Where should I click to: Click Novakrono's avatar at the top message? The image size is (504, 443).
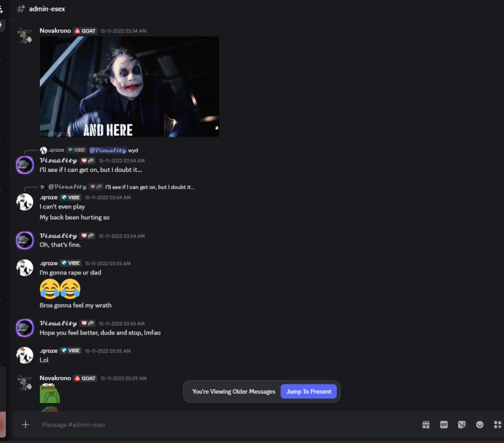click(x=25, y=36)
